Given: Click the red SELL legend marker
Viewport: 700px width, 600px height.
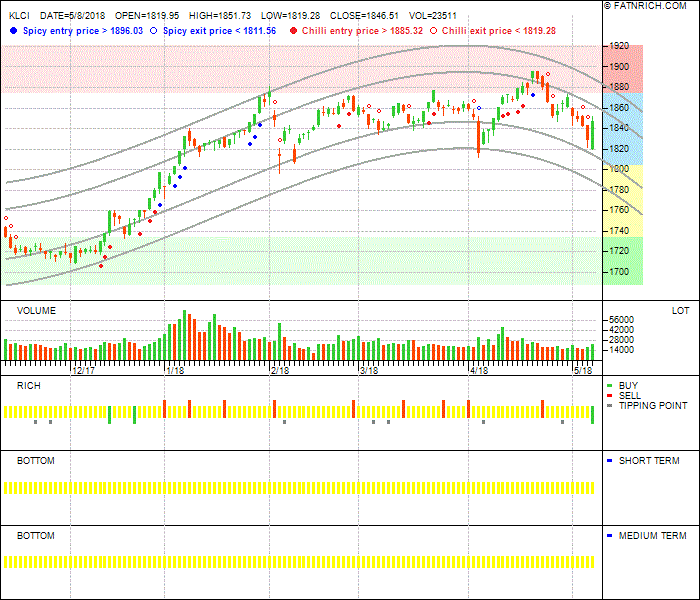Looking at the screenshot, I should click(x=609, y=396).
